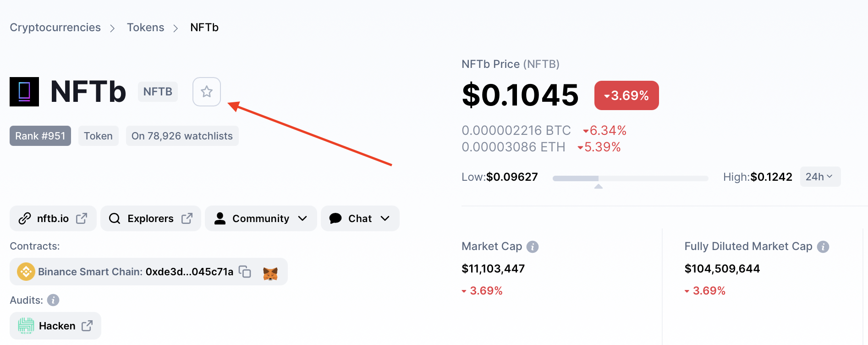Image resolution: width=868 pixels, height=345 pixels.
Task: Open the Explorers link
Action: (x=150, y=218)
